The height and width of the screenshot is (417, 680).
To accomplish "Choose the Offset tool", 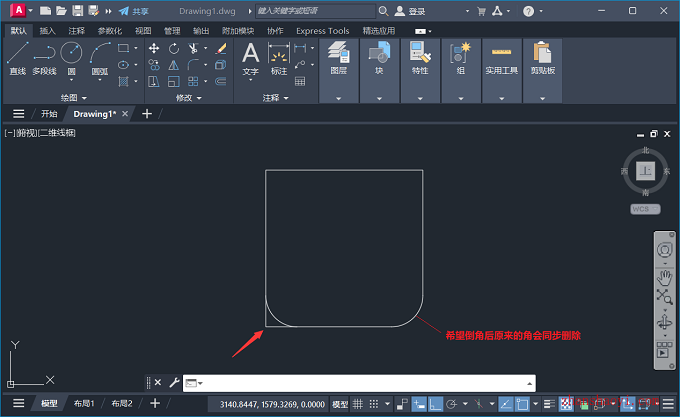I will click(221, 81).
